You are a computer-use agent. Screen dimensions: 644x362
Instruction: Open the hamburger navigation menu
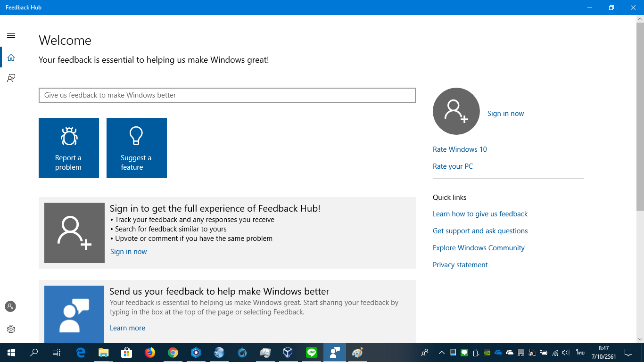(11, 36)
